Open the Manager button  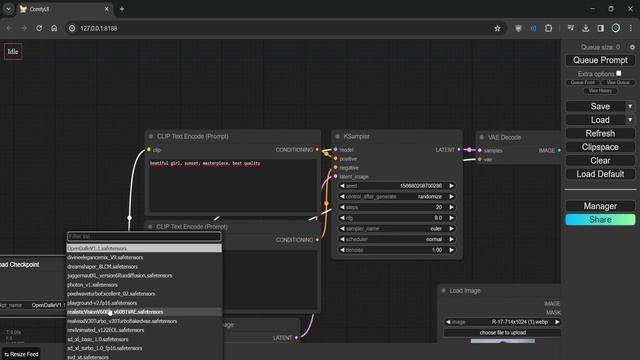pos(600,206)
